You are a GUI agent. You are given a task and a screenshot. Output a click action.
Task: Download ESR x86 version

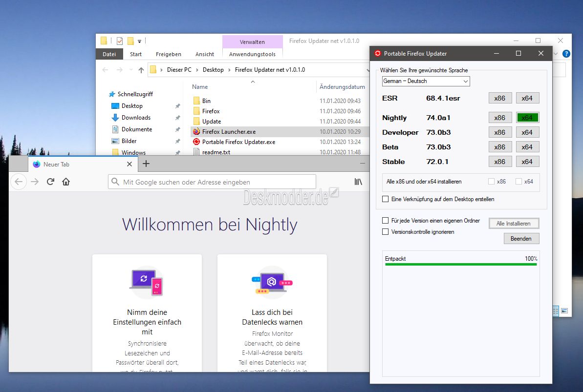(500, 99)
